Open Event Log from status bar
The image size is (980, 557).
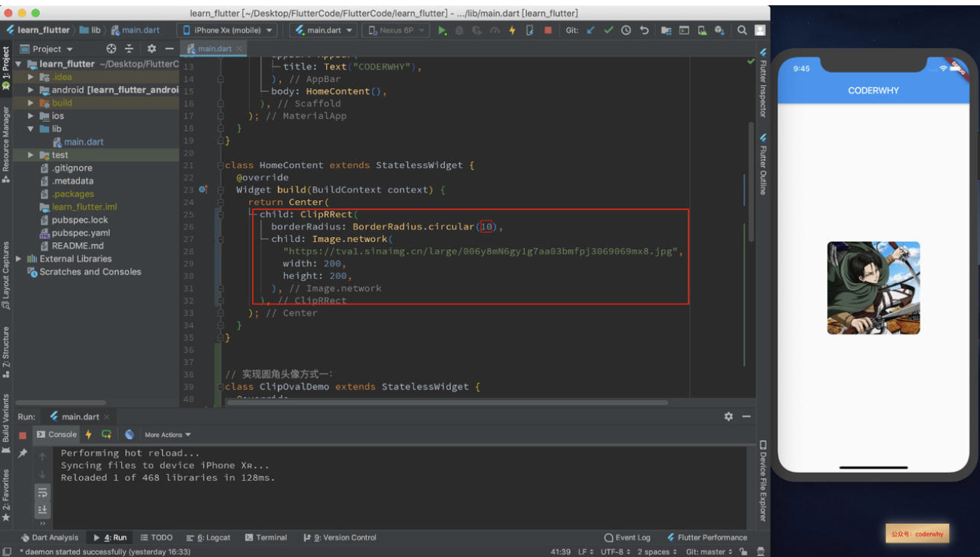click(627, 537)
